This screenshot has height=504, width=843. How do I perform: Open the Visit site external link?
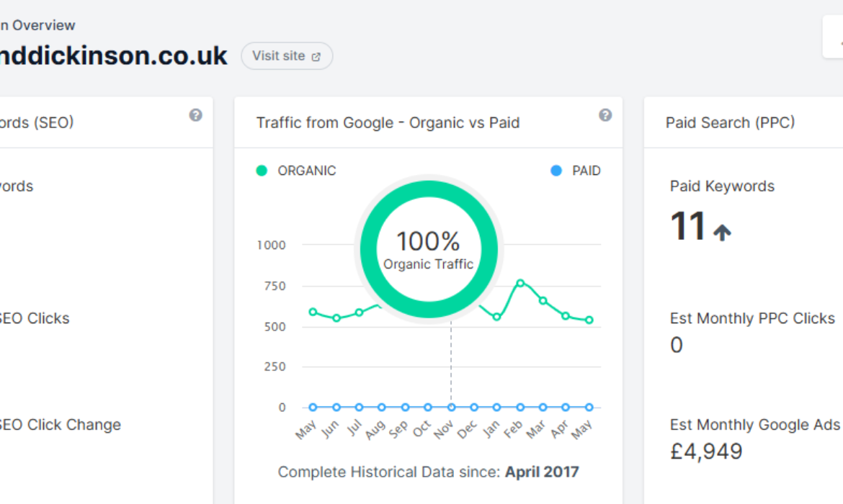(x=287, y=56)
